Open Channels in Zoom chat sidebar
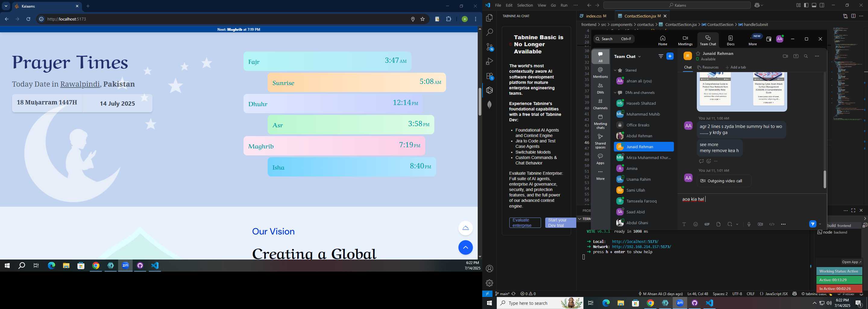The width and height of the screenshot is (868, 309). 600,104
